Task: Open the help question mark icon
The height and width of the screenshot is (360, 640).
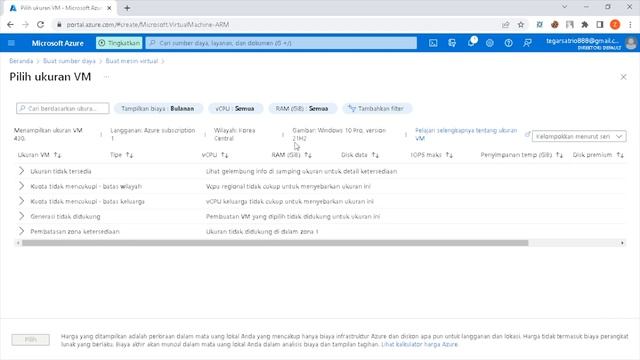Action: click(x=509, y=43)
